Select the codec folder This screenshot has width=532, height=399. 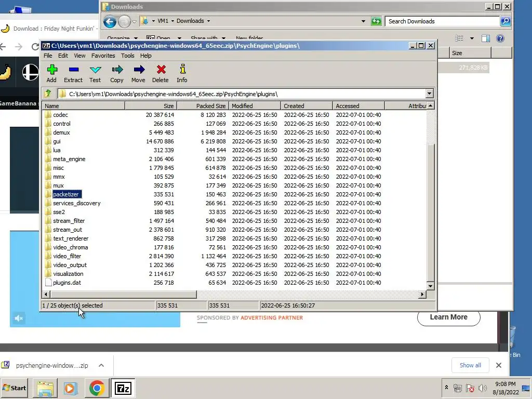coord(60,115)
